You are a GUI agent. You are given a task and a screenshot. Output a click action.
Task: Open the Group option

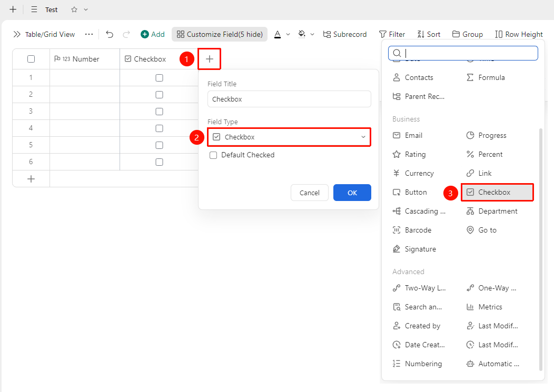[468, 34]
